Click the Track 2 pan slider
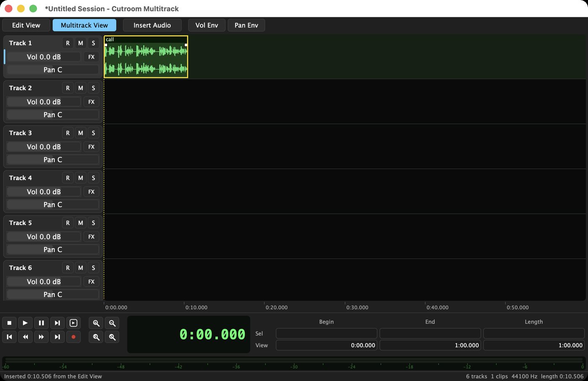588x381 pixels. (x=53, y=115)
